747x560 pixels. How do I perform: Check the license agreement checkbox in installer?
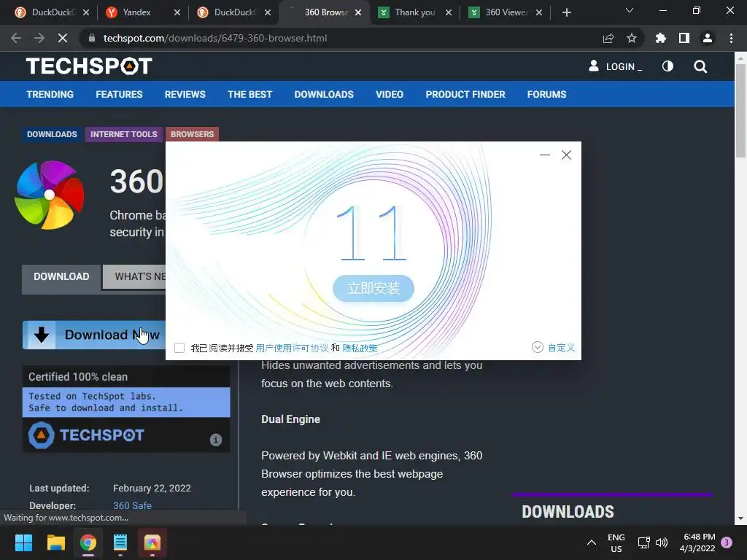[179, 348]
